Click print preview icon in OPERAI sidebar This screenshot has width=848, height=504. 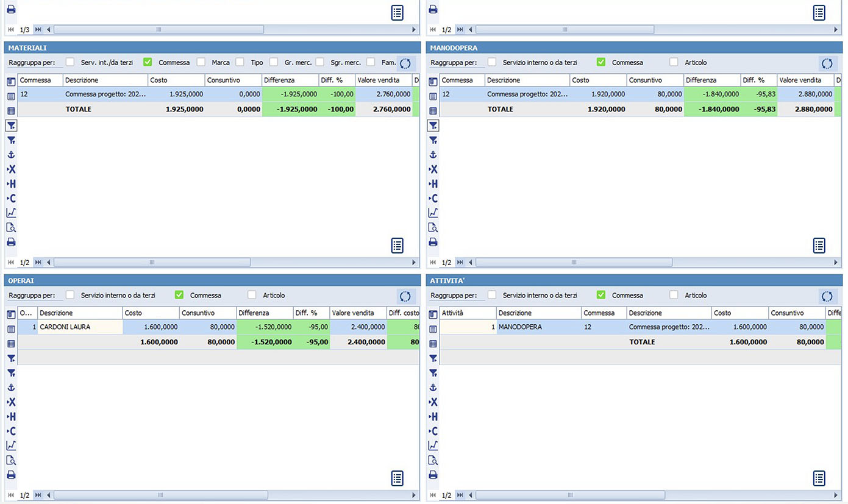tap(11, 460)
